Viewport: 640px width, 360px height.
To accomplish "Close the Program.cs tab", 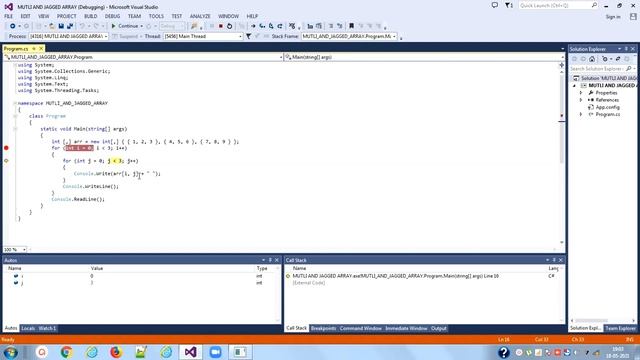I will [x=41, y=49].
